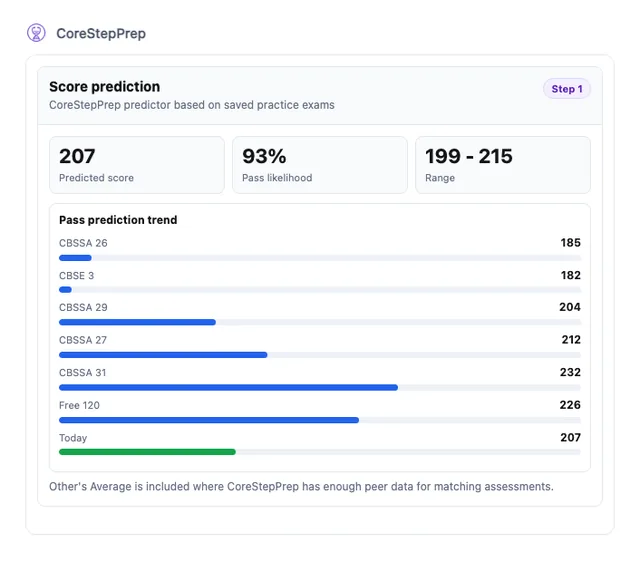The height and width of the screenshot is (562, 640).
Task: Click the predictor subtitle about saved practice exams
Action: click(x=192, y=105)
